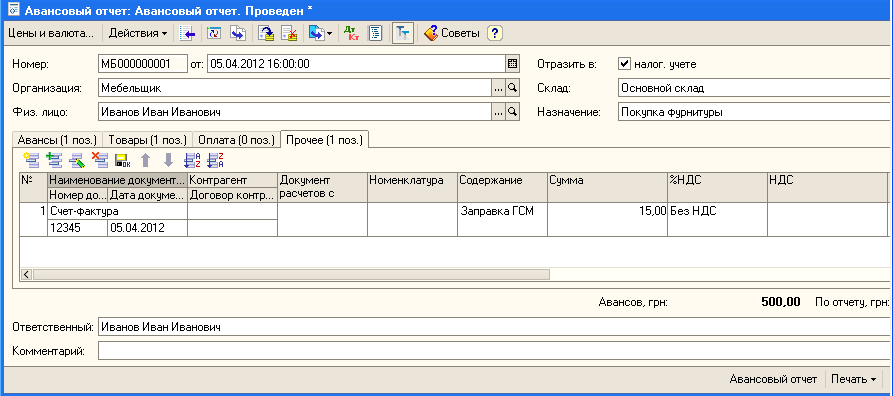The image size is (893, 396).
Task: Move row down with the down arrow
Action: pyautogui.click(x=168, y=161)
